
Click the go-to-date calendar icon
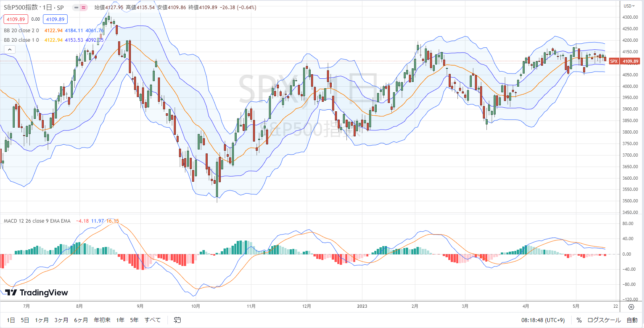pos(177,320)
